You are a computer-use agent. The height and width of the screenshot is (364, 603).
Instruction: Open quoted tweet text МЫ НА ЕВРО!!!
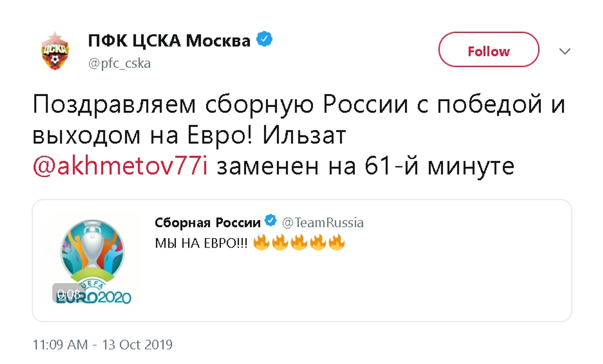pyautogui.click(x=201, y=243)
